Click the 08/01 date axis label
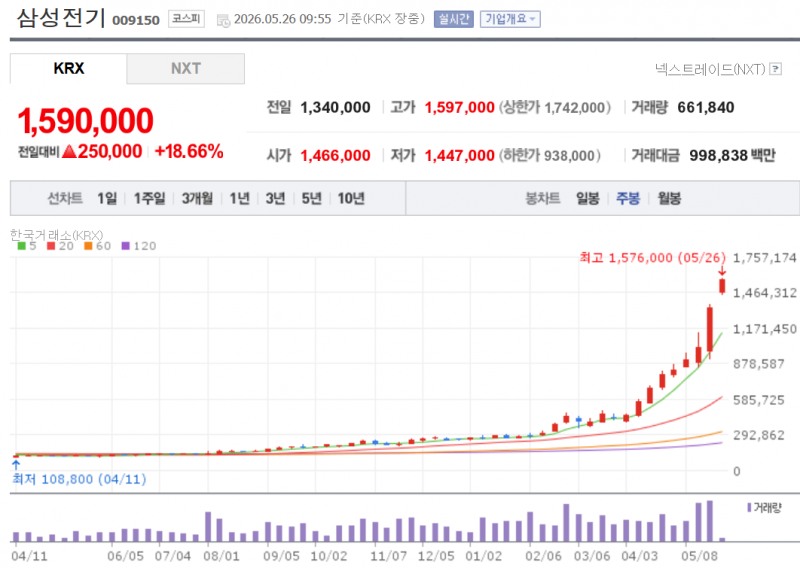This screenshot has height=568, width=800. point(221,556)
